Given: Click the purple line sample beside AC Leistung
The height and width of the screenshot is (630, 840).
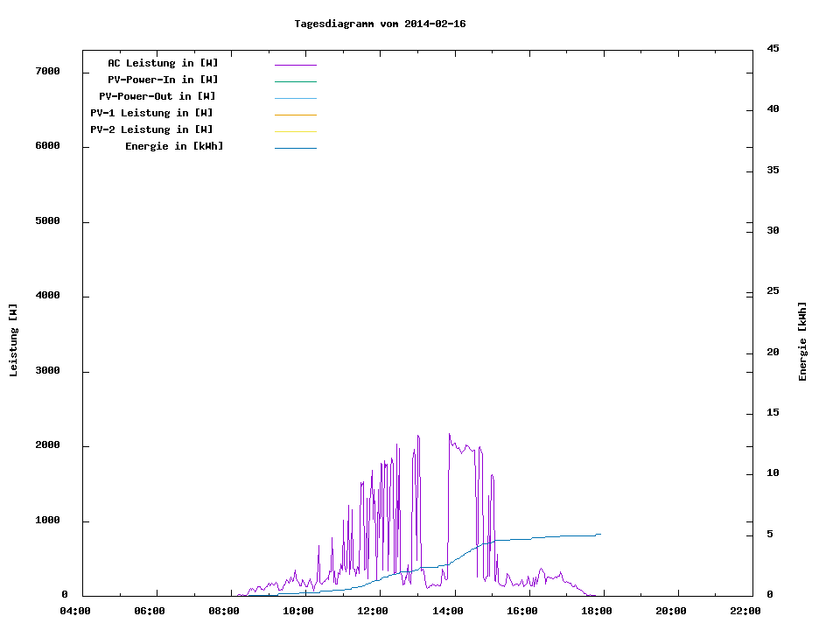Looking at the screenshot, I should 295,65.
